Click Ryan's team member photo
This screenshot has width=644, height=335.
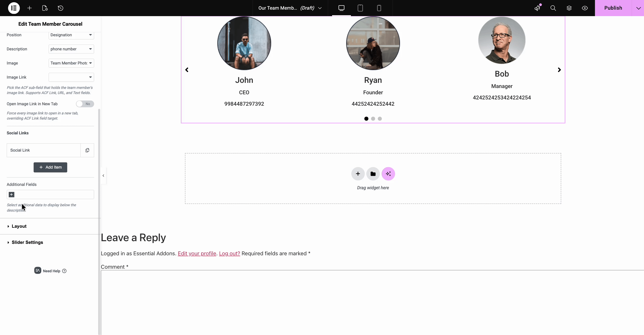point(373,43)
